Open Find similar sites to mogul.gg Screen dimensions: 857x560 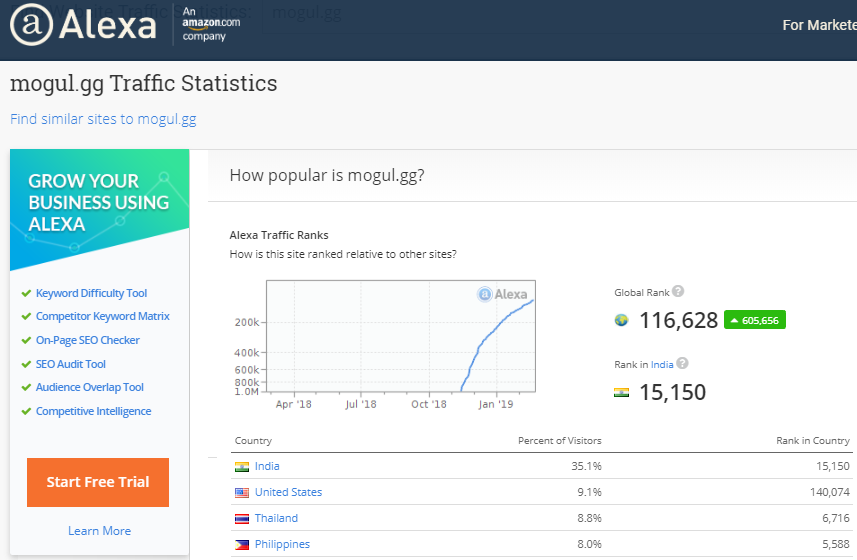103,119
